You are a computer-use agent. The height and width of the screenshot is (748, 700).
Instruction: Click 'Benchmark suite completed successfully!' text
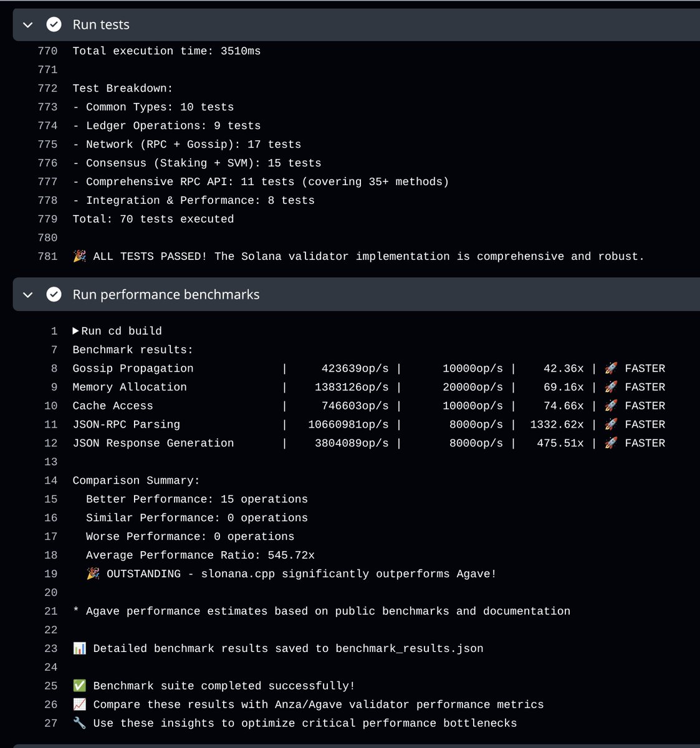click(224, 686)
